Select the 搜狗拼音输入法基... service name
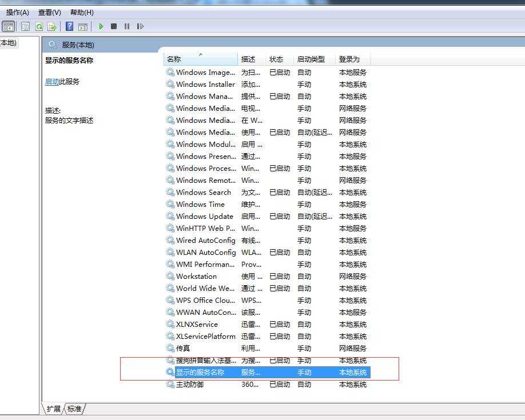Viewport: 525px width, 420px height. 206,361
